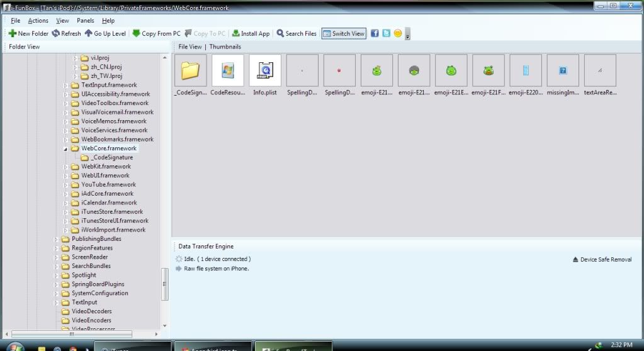
Task: Select RegionFeatures folder in tree
Action: tap(92, 248)
